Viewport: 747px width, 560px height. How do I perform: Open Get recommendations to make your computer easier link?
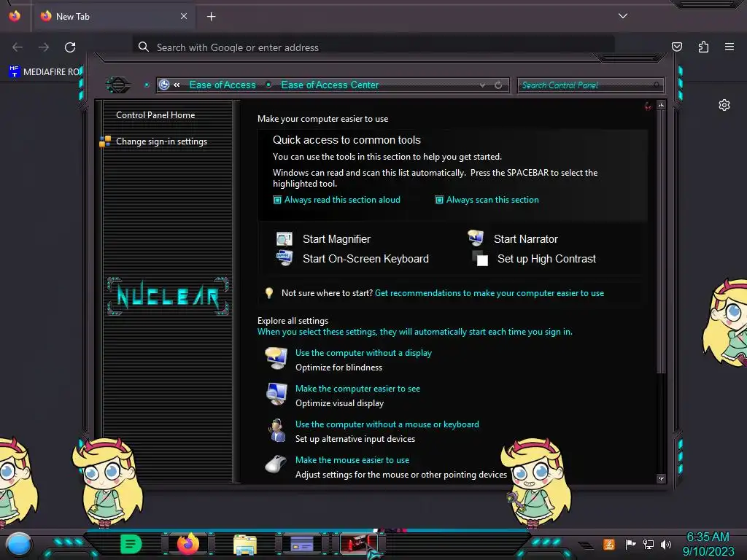(x=489, y=293)
